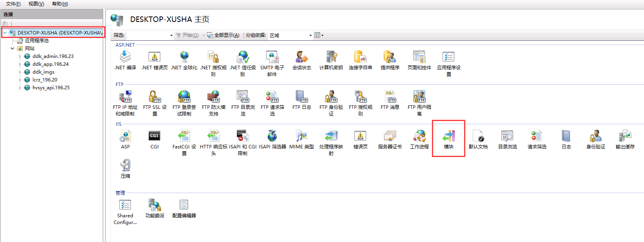Expand the ddk_imgs site node

(20, 72)
